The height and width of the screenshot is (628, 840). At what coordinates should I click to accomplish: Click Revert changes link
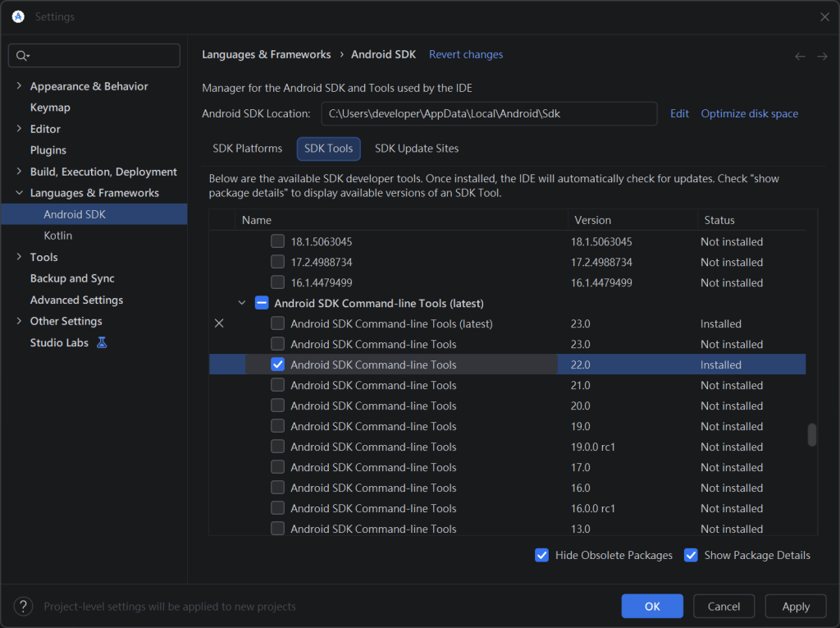click(466, 55)
